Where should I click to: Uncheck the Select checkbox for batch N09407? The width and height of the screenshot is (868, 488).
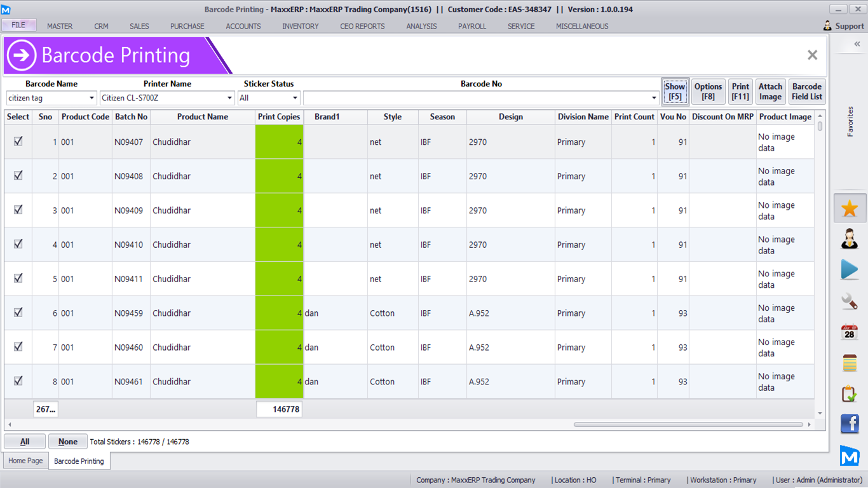pos(18,142)
